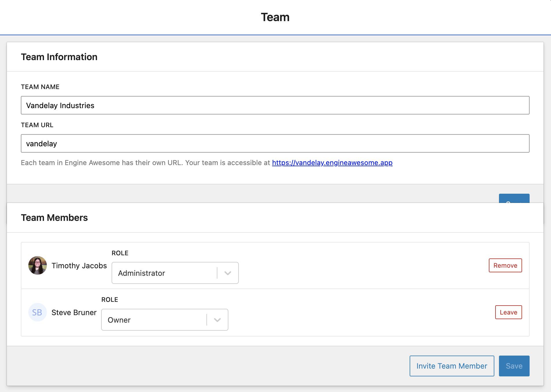Expand the chevron on Steve's role selector
This screenshot has width=551, height=392.
click(x=217, y=320)
